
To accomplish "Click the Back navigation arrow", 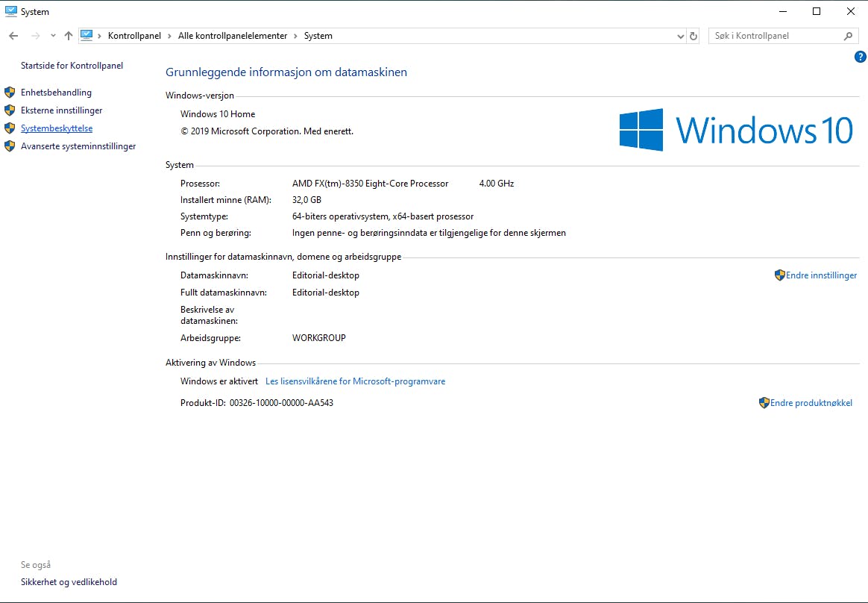I will (x=13, y=36).
